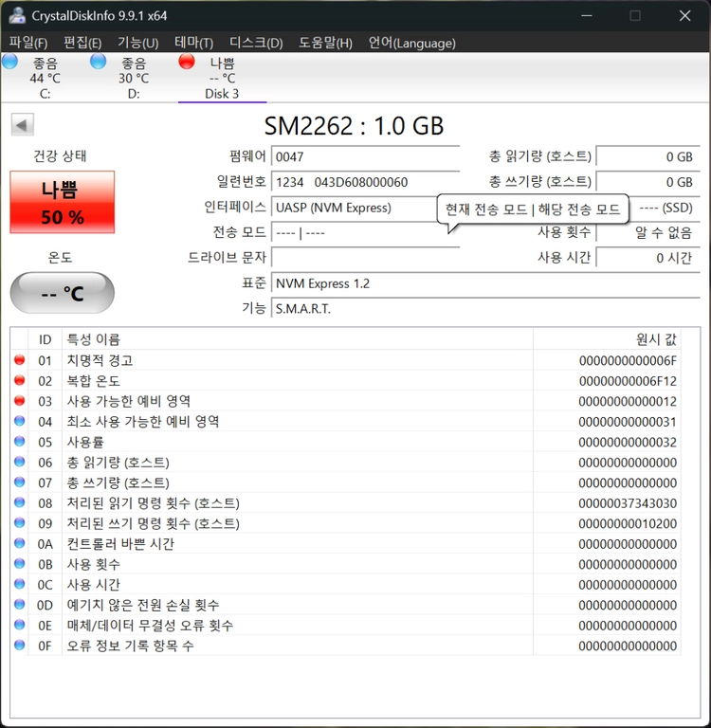
Task: Click blue status dot of row 07 총 쓰기량
Action: (x=20, y=482)
